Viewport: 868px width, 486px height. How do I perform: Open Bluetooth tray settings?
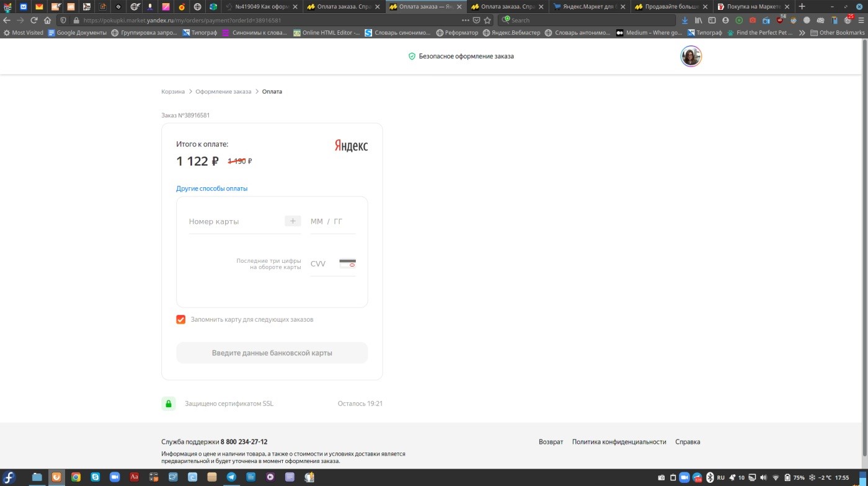(x=710, y=477)
